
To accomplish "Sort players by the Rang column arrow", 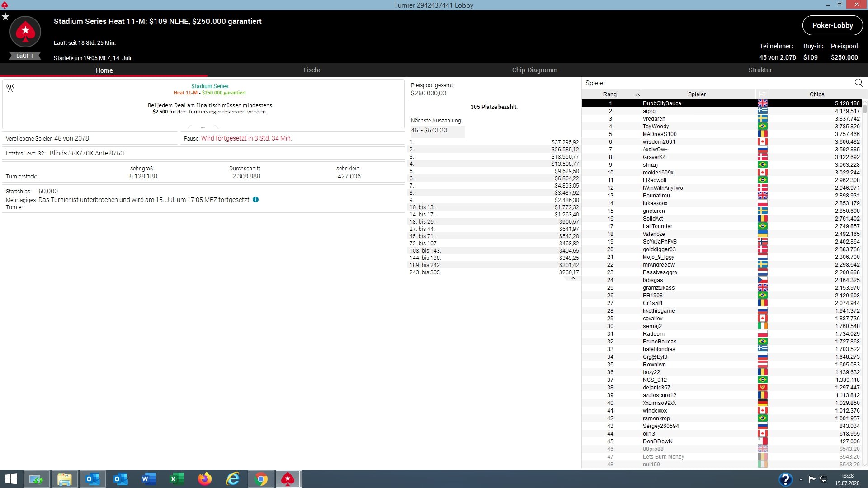I will [x=637, y=94].
